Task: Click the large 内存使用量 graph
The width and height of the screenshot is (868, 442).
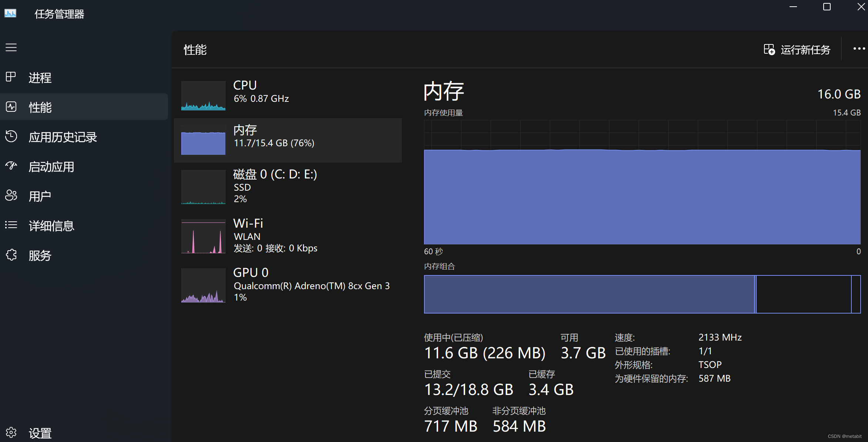Action: [x=642, y=182]
